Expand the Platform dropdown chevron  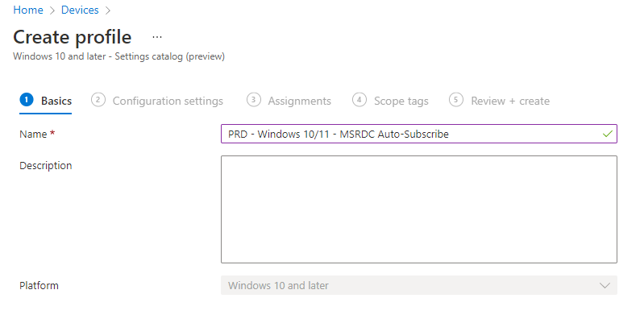click(x=605, y=286)
